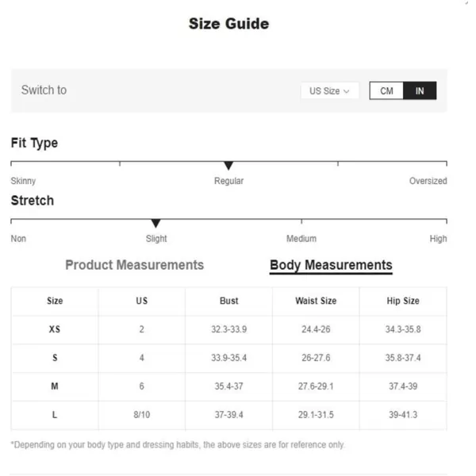This screenshot has width=476, height=476.
Task: Click the Bust column header
Action: tap(229, 301)
